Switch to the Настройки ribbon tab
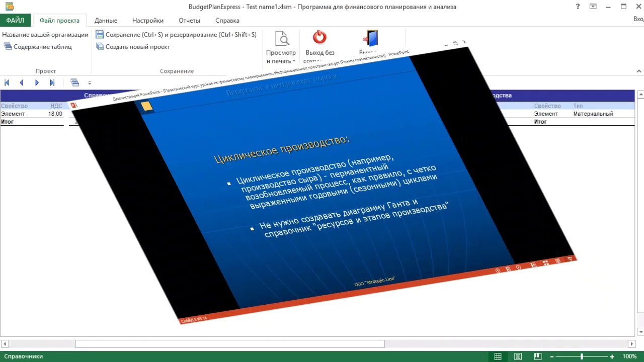Image resolution: width=644 pixels, height=362 pixels. 148,21
